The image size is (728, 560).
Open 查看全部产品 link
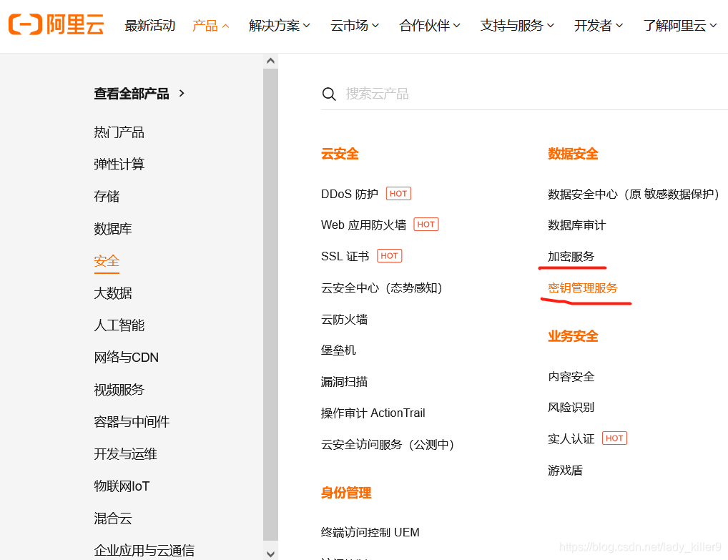click(x=132, y=94)
